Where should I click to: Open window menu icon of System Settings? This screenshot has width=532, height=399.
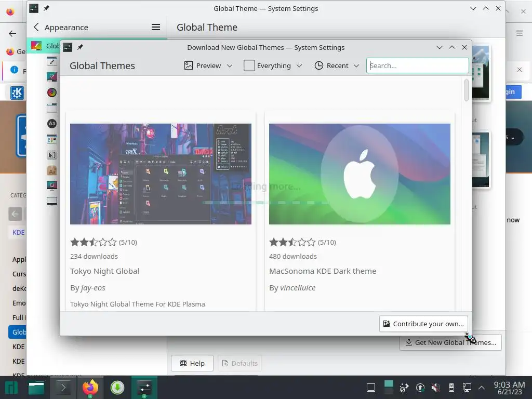(x=34, y=8)
